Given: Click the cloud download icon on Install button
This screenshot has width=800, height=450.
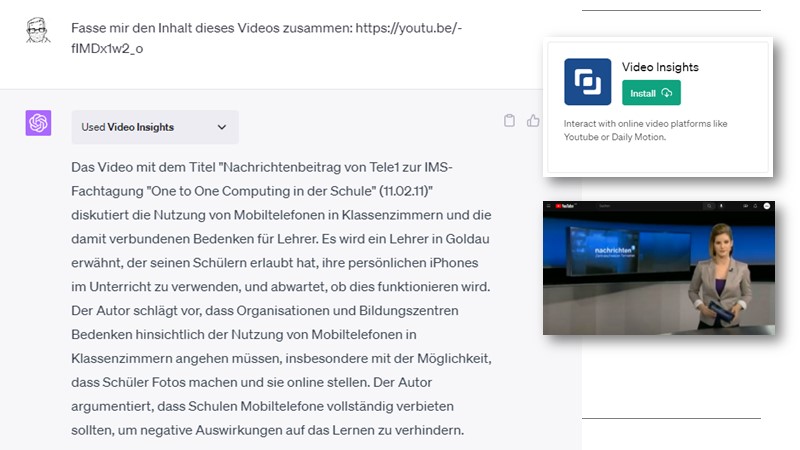Looking at the screenshot, I should click(667, 93).
